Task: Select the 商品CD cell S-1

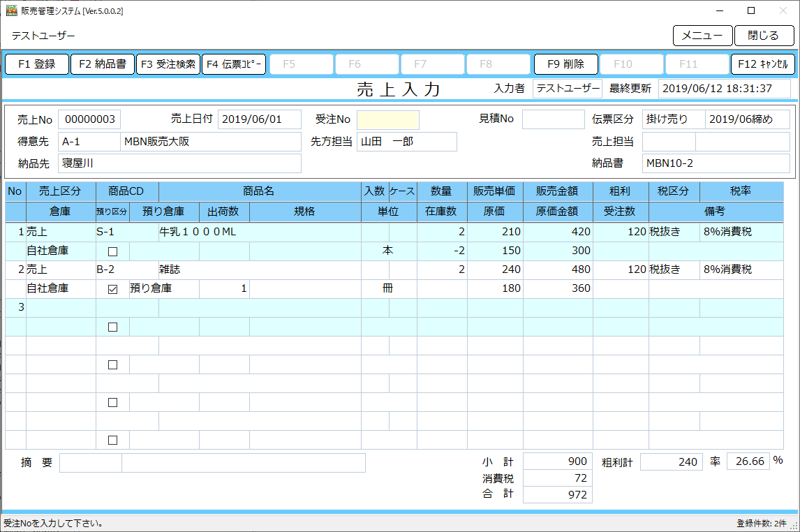Action: point(128,232)
